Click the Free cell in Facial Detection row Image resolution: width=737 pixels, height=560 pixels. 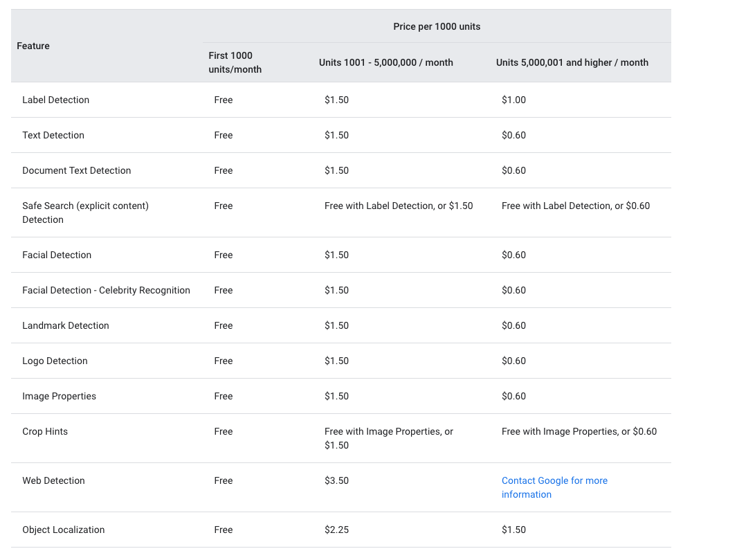point(224,255)
